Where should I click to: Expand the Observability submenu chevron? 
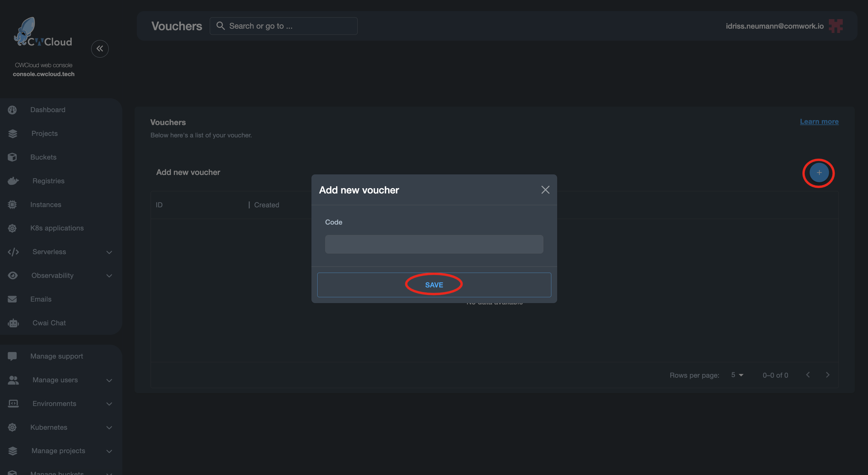click(x=109, y=276)
